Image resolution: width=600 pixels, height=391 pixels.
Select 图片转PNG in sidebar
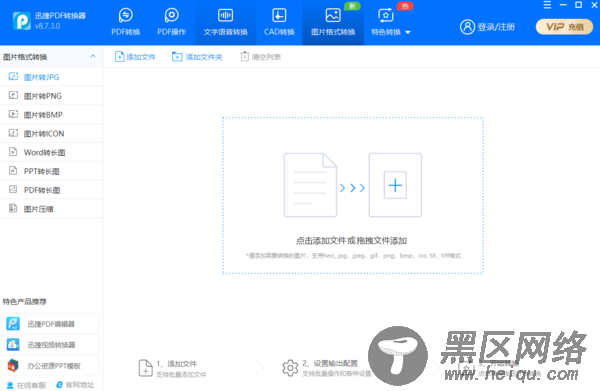click(51, 96)
